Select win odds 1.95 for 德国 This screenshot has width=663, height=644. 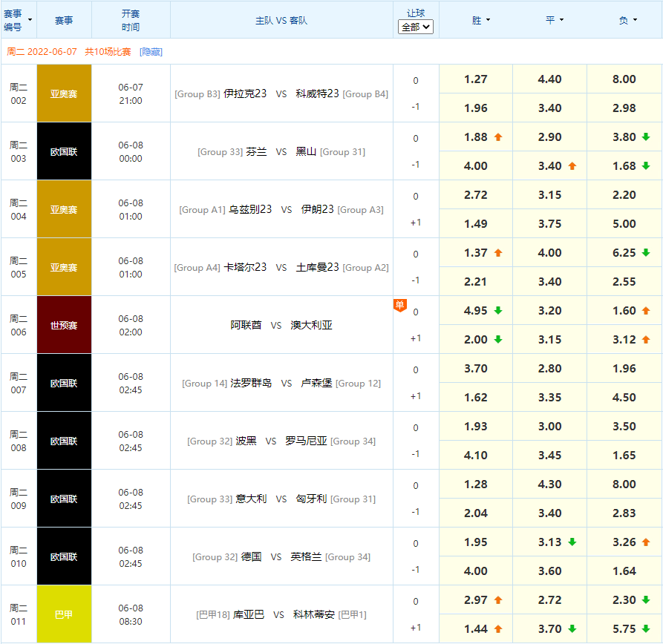click(476, 542)
